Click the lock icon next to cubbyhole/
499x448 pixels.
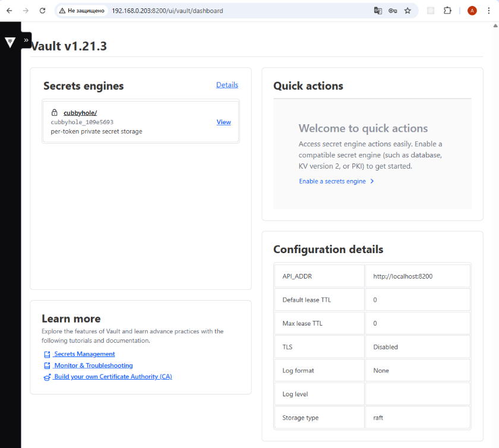coord(55,112)
